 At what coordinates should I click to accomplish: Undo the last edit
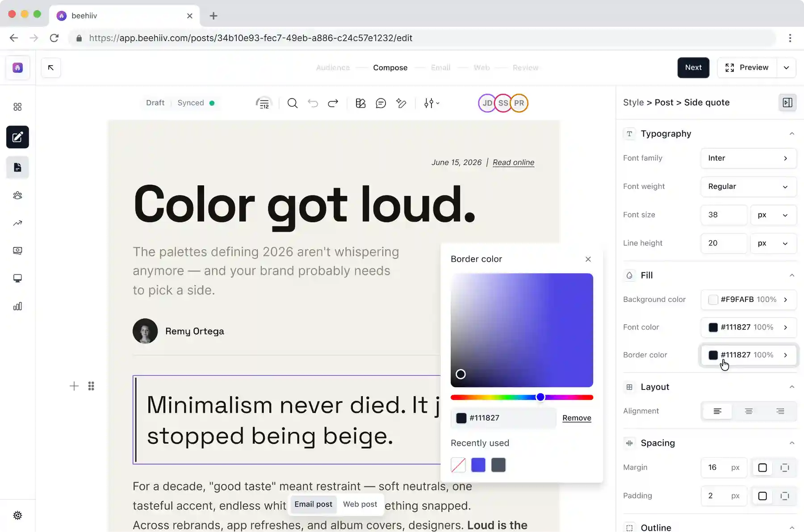point(313,103)
